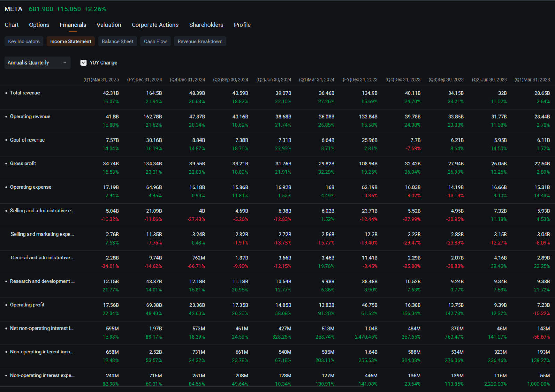Click the (Q2)Jun 30, 2024 column header

274,80
